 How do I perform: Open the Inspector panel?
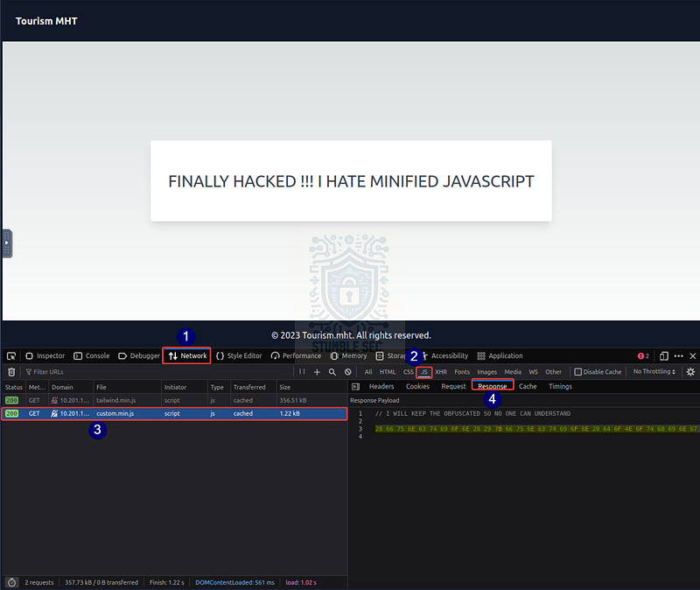coord(45,356)
